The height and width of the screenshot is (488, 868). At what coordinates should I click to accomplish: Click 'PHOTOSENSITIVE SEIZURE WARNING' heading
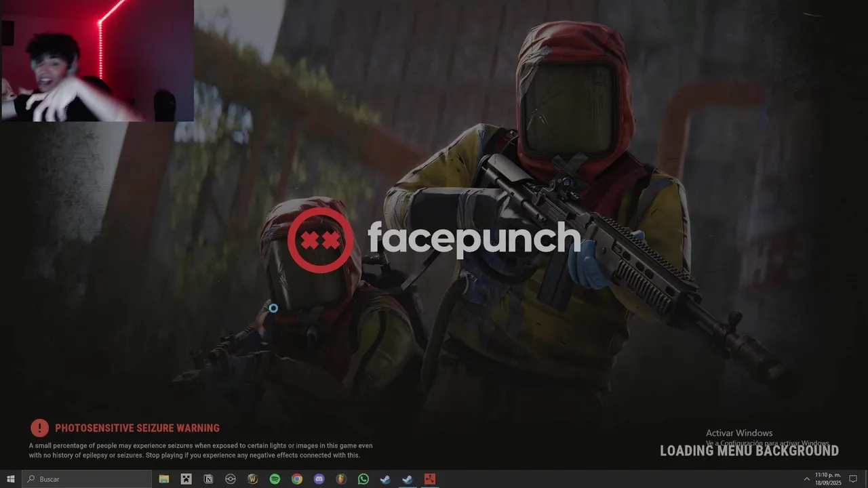137,428
